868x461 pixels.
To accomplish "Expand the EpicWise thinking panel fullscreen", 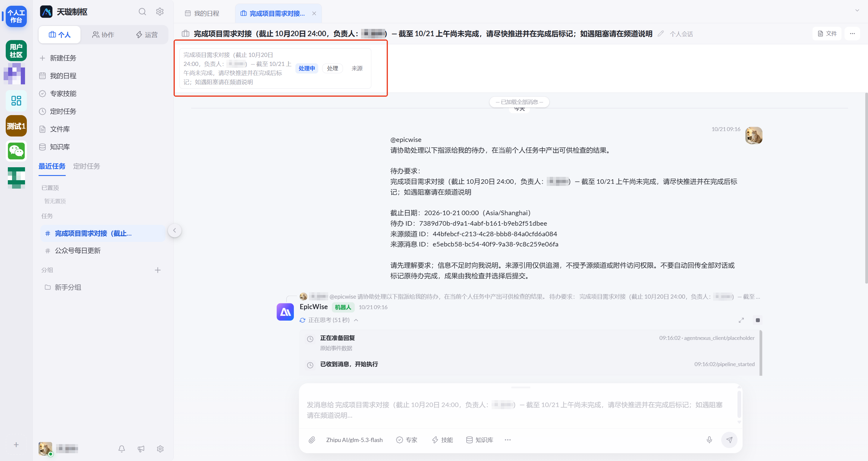I will click(741, 320).
